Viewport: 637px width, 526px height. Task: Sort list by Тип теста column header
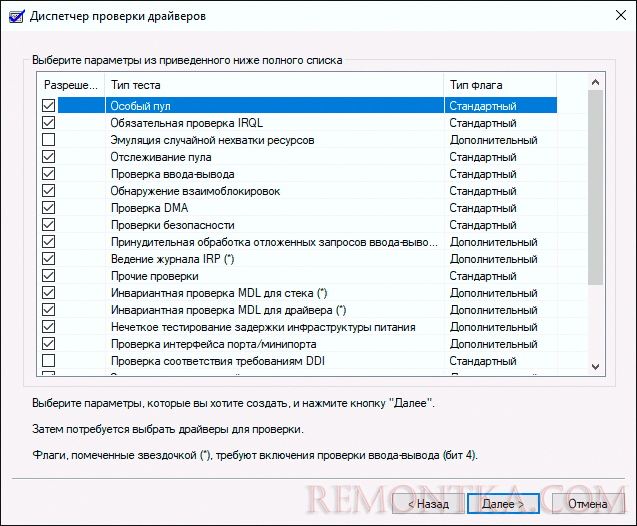point(274,85)
